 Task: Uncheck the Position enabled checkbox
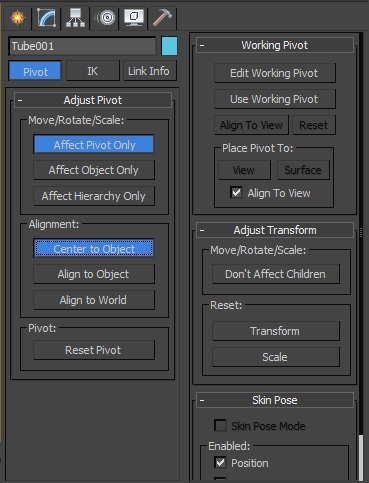220,463
